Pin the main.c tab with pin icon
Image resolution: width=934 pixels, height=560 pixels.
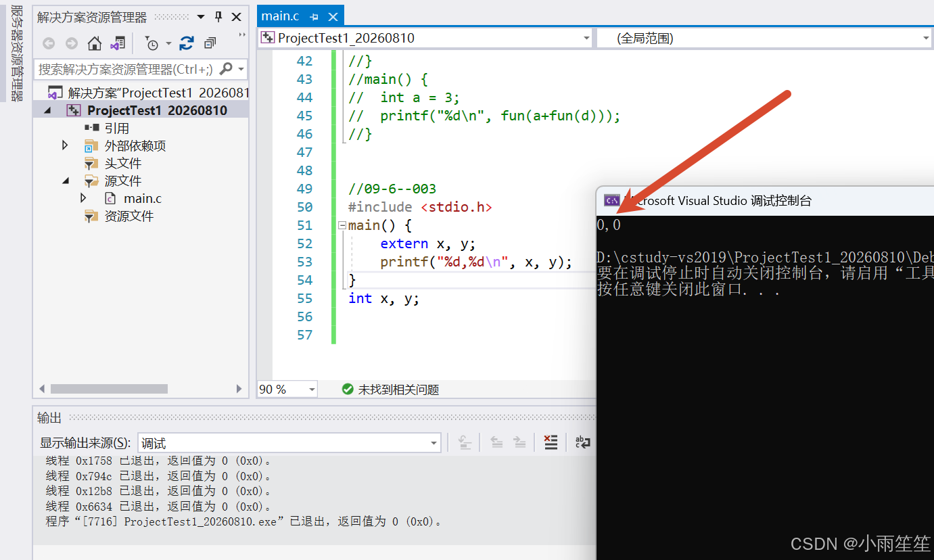pos(314,16)
